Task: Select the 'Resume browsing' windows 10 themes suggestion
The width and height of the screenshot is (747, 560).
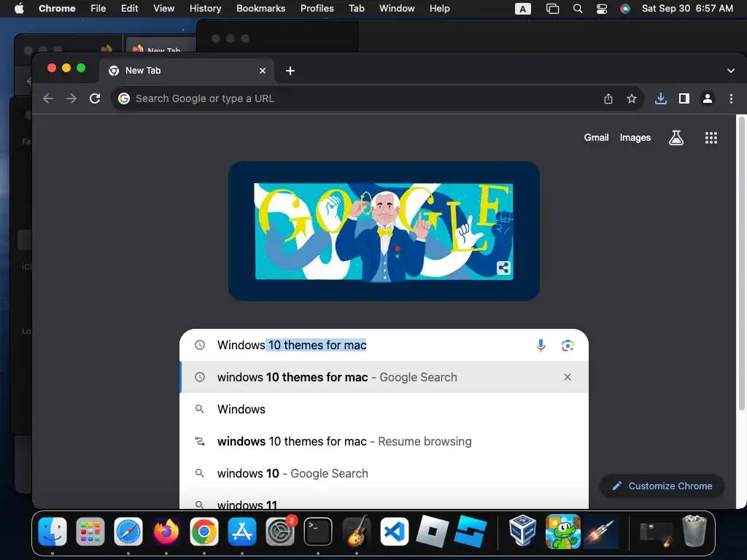Action: 384,441
